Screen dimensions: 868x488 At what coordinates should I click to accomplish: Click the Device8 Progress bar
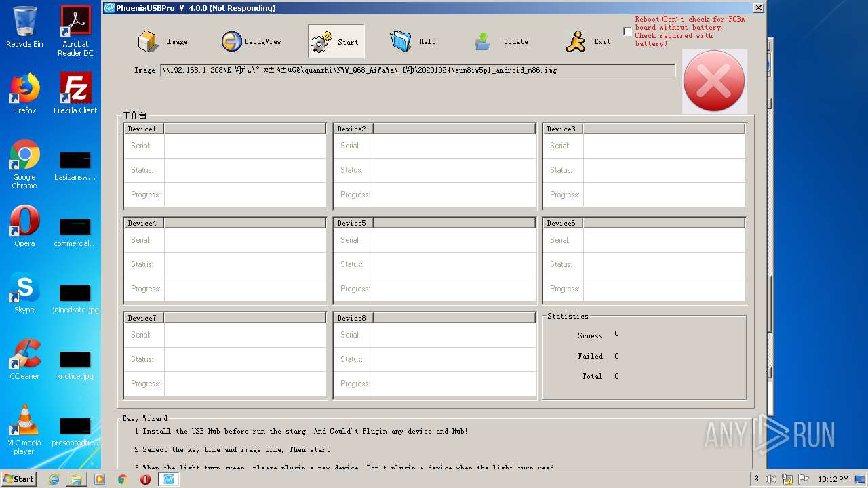point(454,384)
